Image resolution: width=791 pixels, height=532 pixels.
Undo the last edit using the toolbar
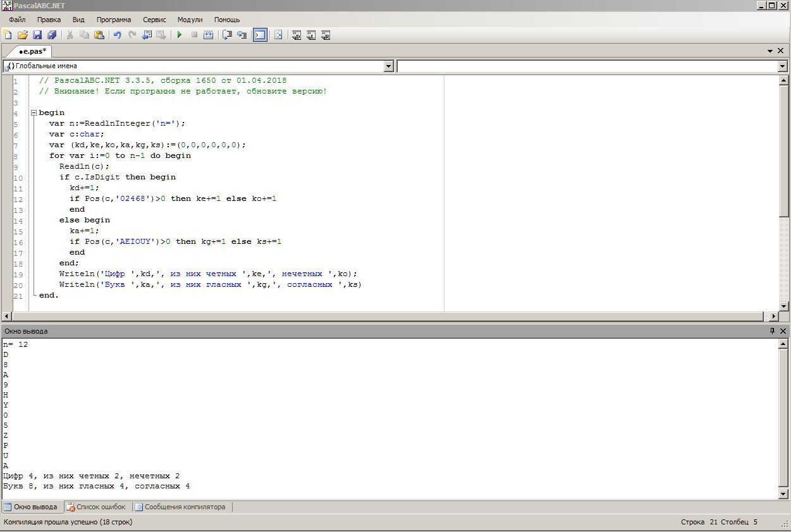tap(117, 35)
